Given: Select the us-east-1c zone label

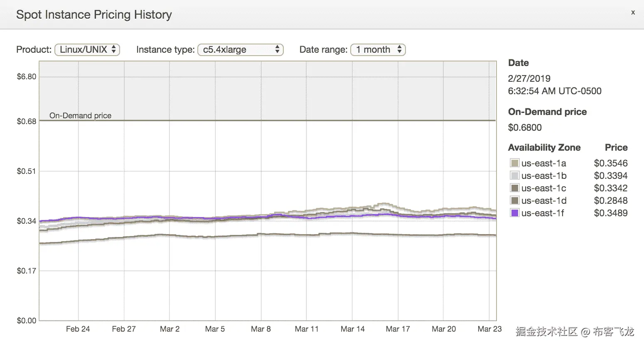Looking at the screenshot, I should pyautogui.click(x=544, y=188).
